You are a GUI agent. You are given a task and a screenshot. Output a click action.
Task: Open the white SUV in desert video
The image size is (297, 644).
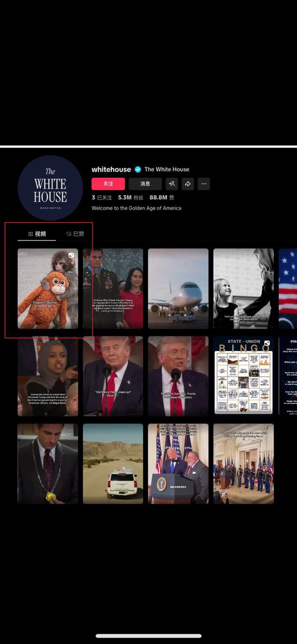113,464
